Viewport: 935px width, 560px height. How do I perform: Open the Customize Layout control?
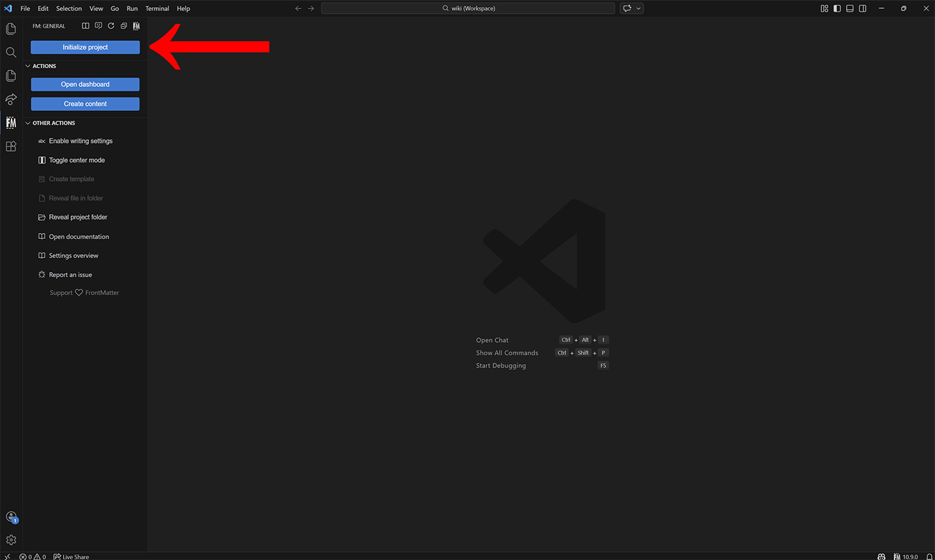(824, 8)
